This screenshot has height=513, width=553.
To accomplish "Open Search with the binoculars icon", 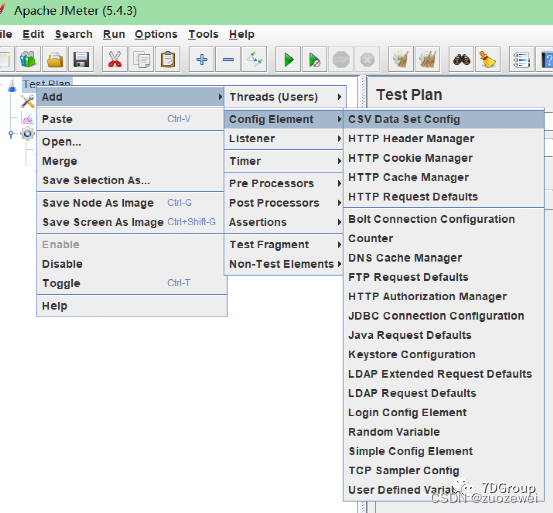I will click(461, 59).
